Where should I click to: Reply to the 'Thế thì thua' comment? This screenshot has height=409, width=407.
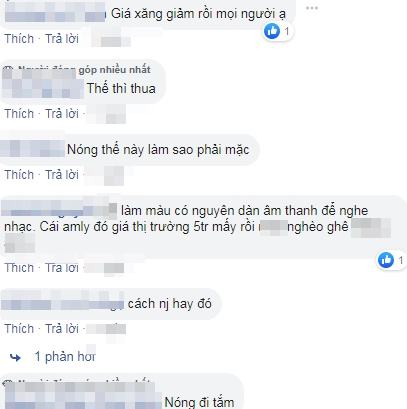(x=62, y=114)
